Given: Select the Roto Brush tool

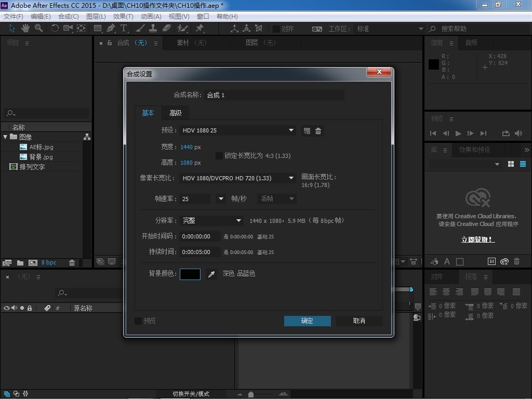Looking at the screenshot, I should click(182, 29).
